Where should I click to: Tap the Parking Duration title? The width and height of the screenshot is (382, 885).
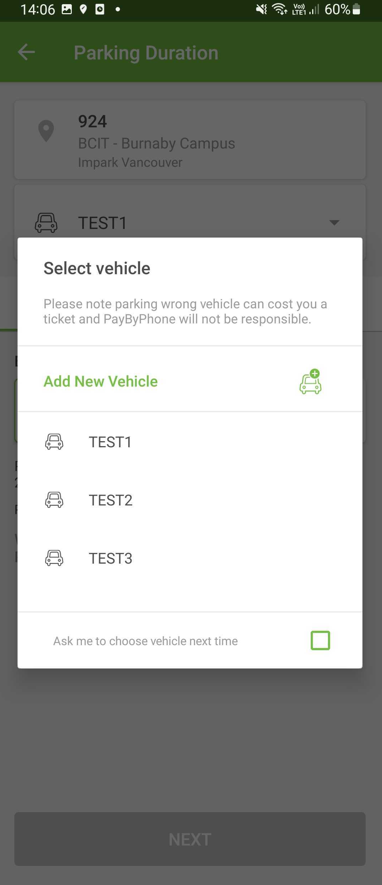point(146,52)
